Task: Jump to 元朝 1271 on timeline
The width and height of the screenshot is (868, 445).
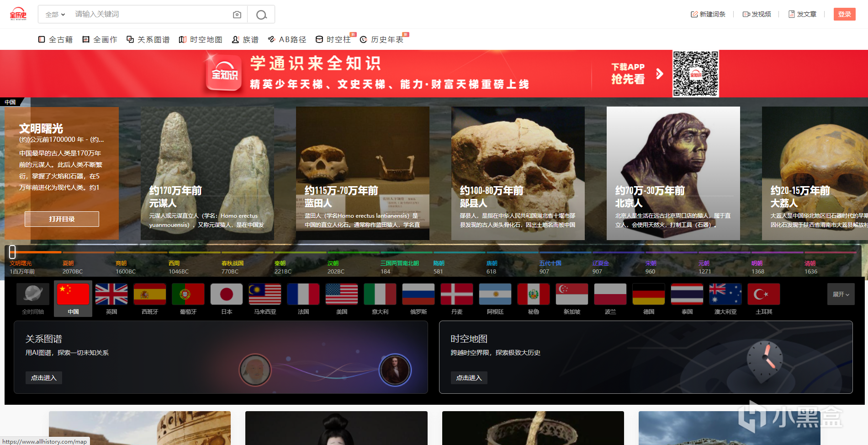Action: 705,267
